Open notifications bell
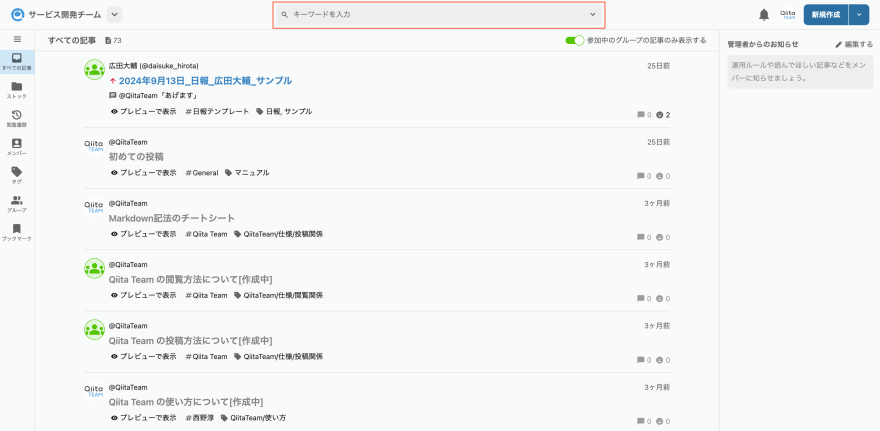Image resolution: width=880 pixels, height=431 pixels. 764,15
